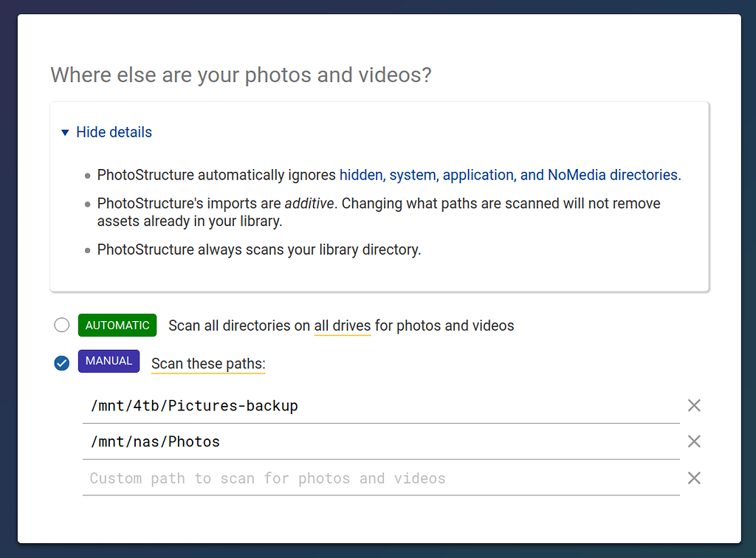
Task: Click the 'hidden' directories link
Action: coord(360,175)
